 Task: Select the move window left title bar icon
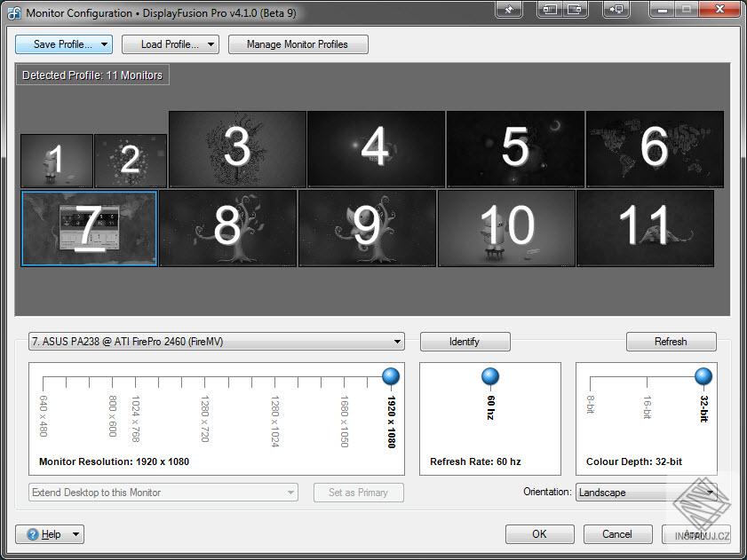(x=548, y=10)
